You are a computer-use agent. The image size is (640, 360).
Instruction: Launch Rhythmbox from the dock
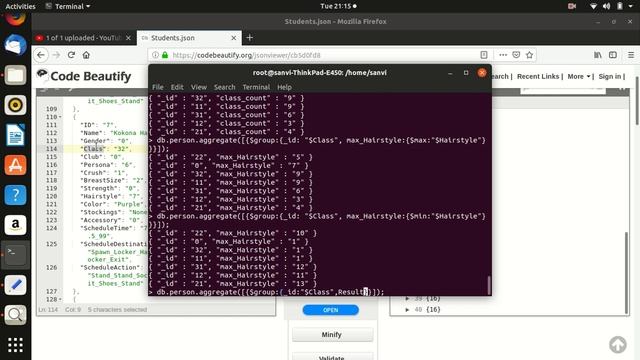click(15, 105)
